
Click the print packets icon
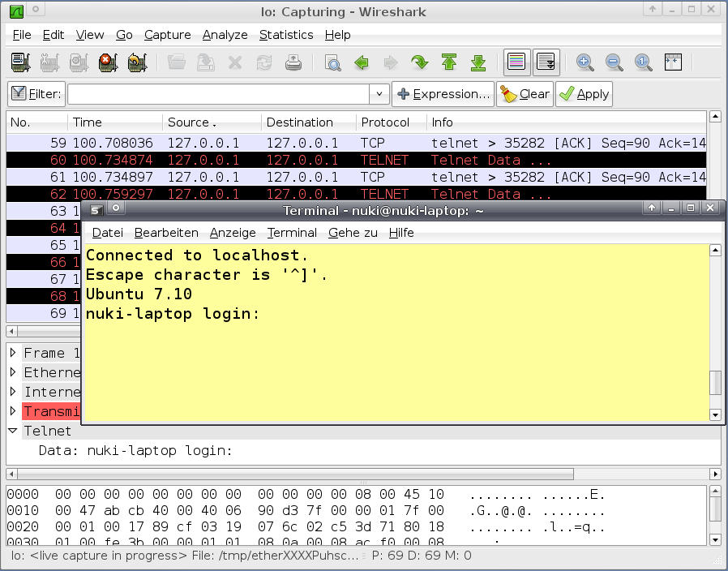click(293, 62)
